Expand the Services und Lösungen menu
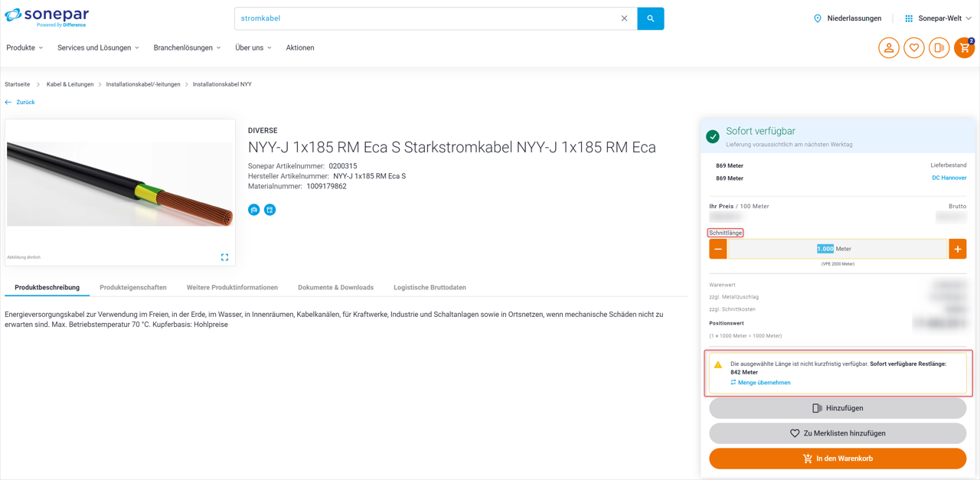This screenshot has width=980, height=480. point(98,47)
